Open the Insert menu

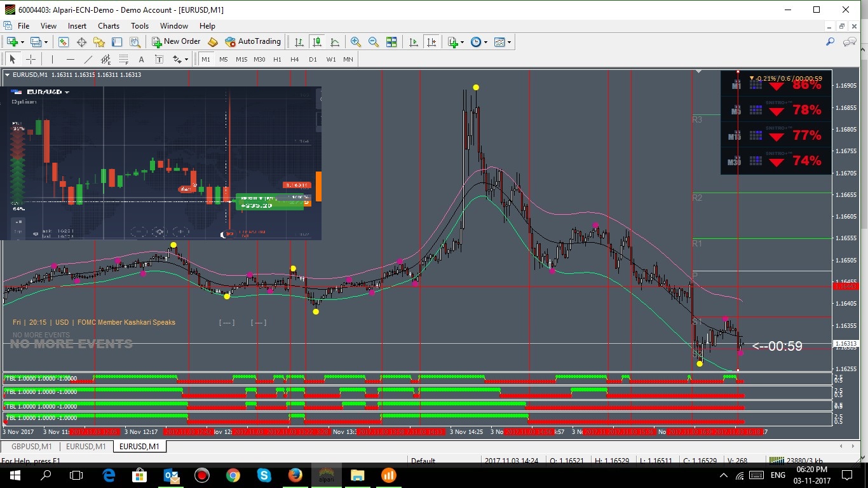pos(77,26)
